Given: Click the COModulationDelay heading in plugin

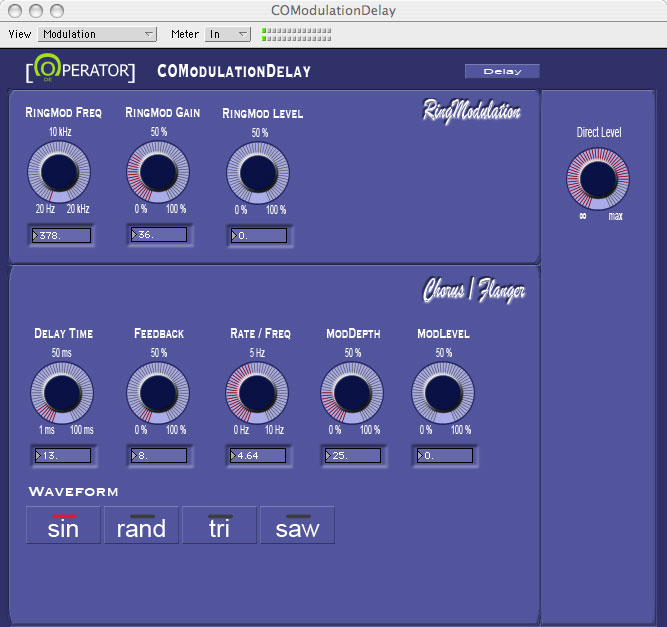Looking at the screenshot, I should 234,71.
